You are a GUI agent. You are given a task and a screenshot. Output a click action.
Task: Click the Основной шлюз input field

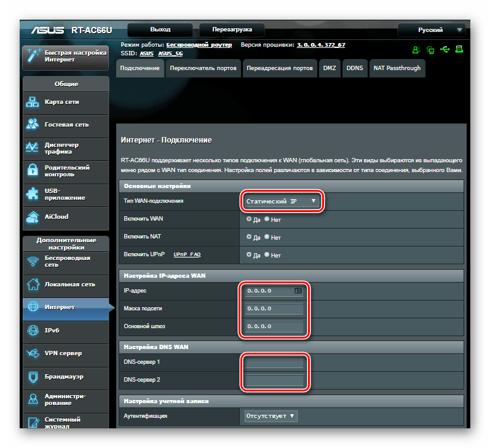pos(274,326)
